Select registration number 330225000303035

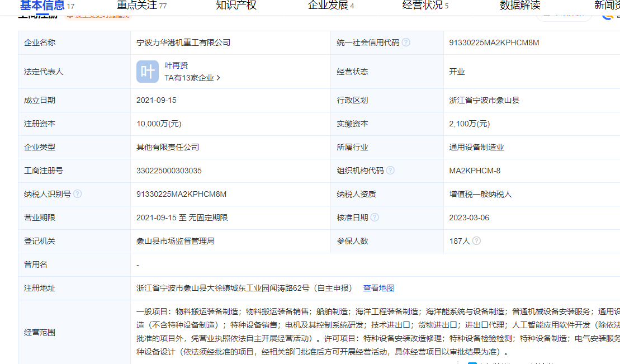pyautogui.click(x=169, y=171)
